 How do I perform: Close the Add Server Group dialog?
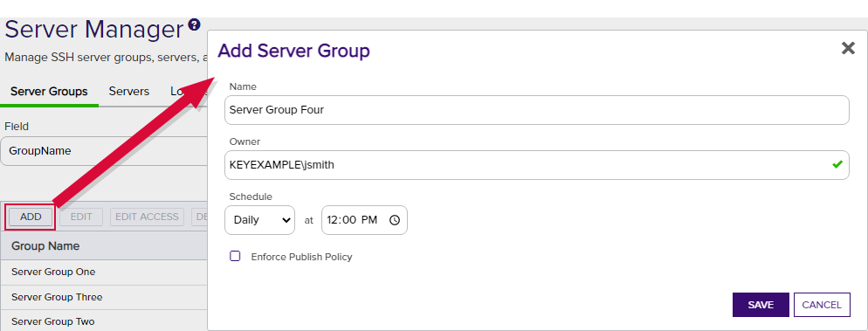click(848, 48)
